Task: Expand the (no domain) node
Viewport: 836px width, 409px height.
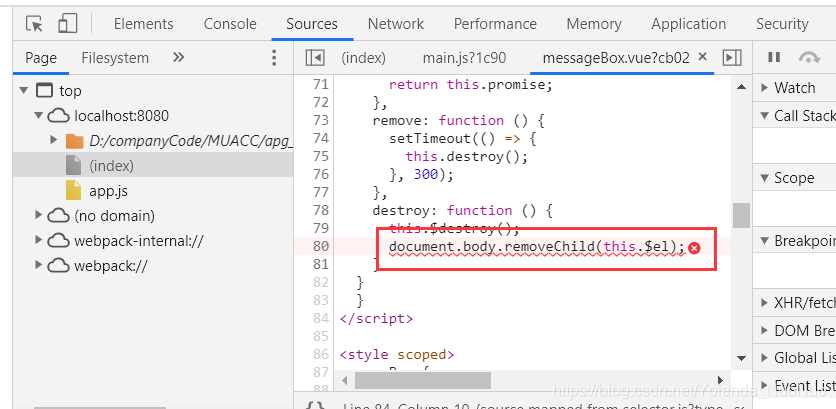Action: 39,215
